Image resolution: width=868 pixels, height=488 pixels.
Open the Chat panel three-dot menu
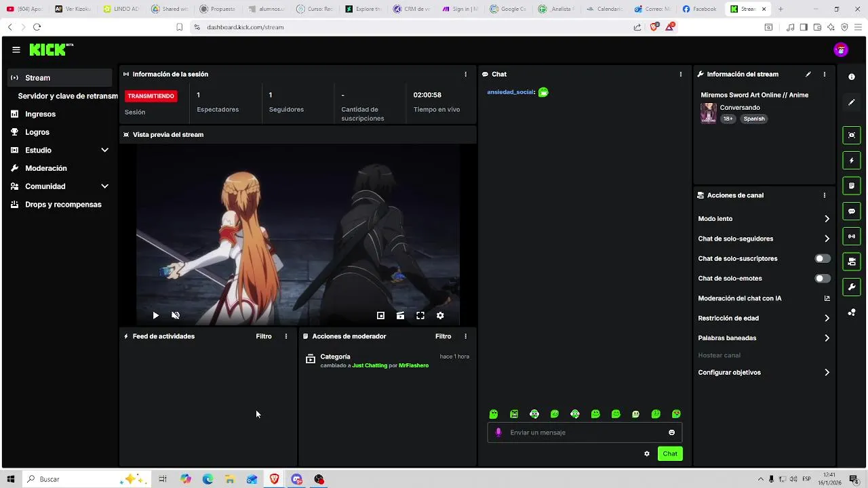click(681, 74)
